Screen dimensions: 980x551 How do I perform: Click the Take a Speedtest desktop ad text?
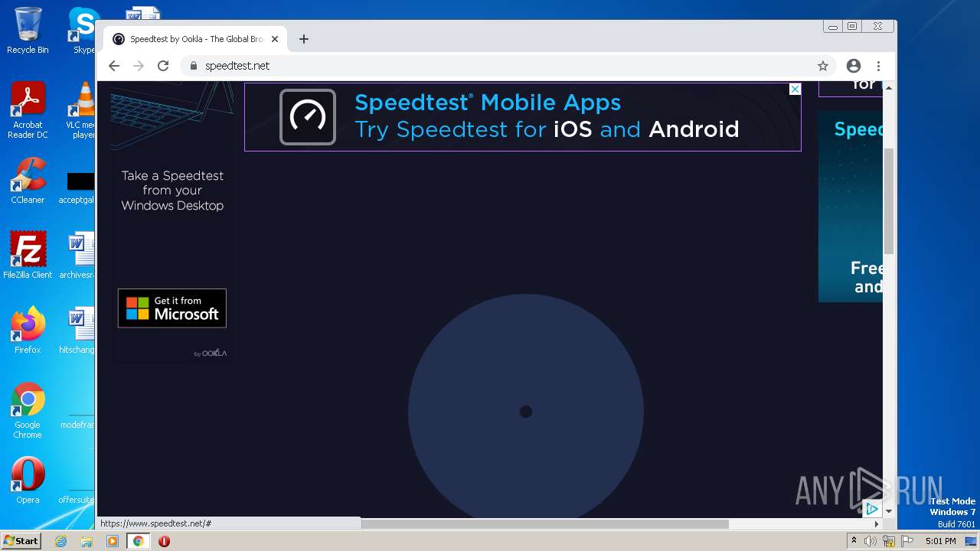tap(172, 191)
